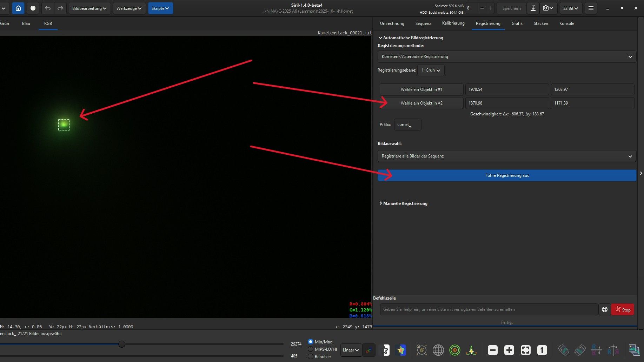Switch to the Stacken tab
This screenshot has height=362, width=644.
pos(540,24)
